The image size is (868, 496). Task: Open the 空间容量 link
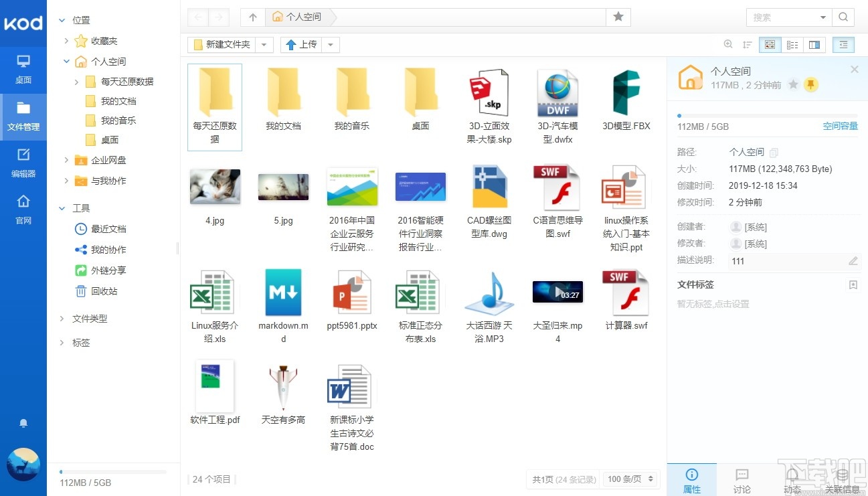(841, 126)
